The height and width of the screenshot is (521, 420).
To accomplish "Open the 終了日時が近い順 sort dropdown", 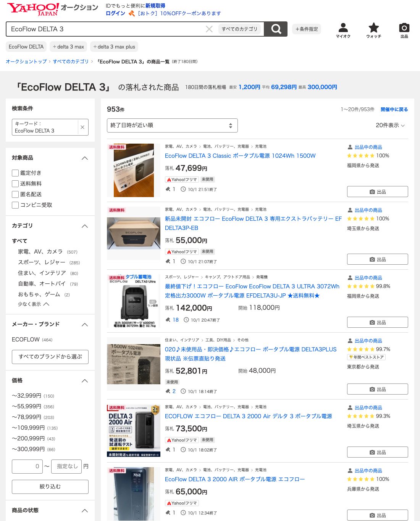I will [172, 125].
